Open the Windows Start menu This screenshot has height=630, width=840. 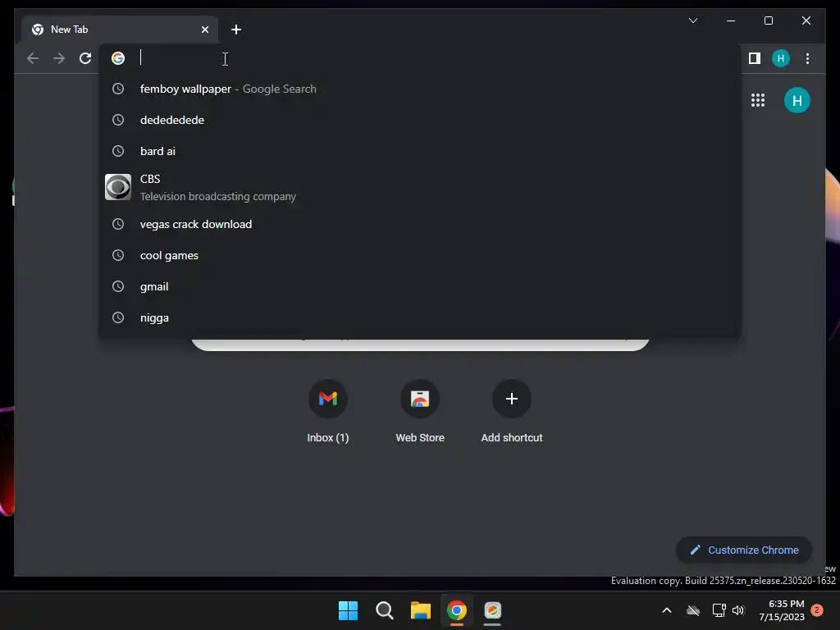point(348,610)
